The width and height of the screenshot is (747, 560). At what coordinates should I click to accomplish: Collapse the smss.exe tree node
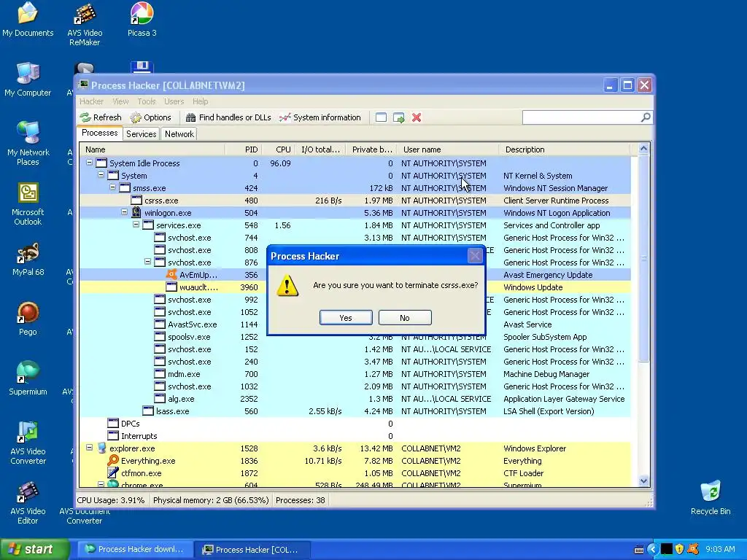[x=112, y=187]
